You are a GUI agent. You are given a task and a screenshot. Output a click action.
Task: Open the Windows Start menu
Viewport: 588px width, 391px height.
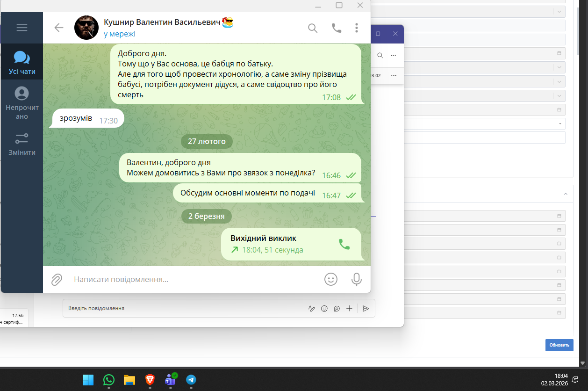click(x=88, y=380)
